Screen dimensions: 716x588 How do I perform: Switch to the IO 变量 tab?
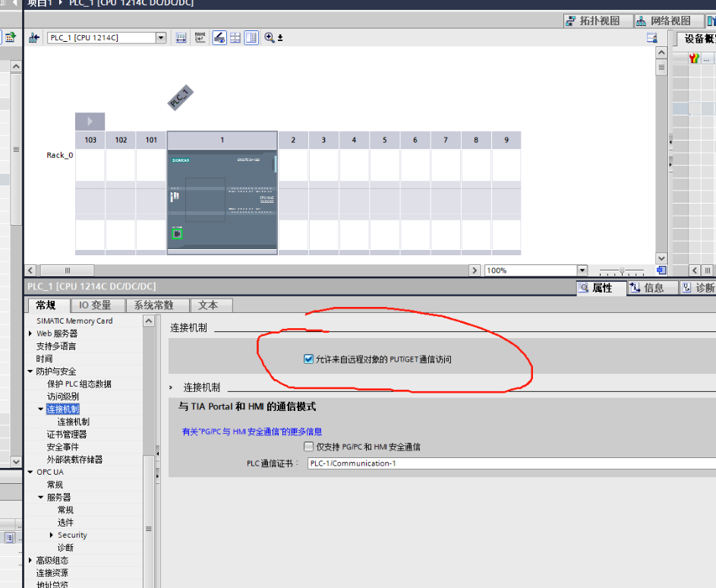[95, 305]
